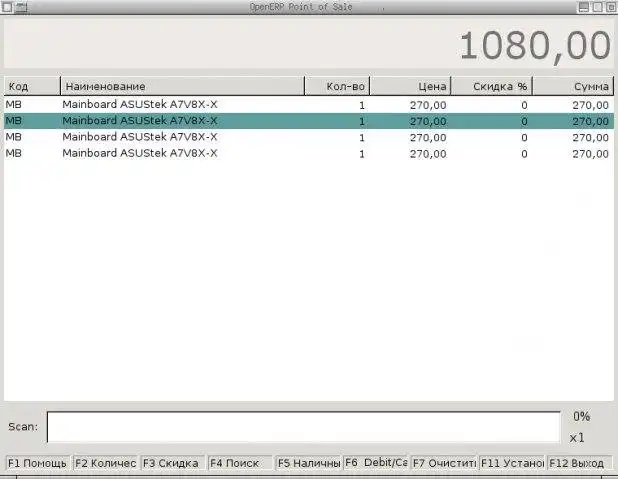Select the first Mainboard ASUStek A7V8X-X row
Screen dimensions: 618x479
coord(309,105)
